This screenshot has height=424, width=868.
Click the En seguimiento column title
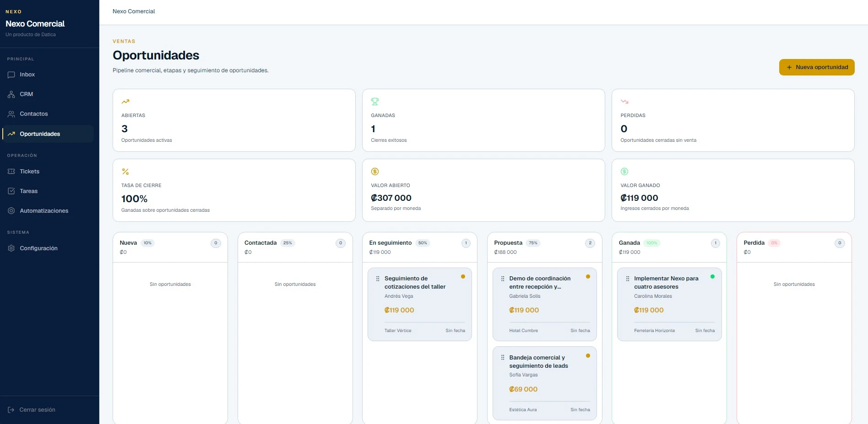point(391,243)
